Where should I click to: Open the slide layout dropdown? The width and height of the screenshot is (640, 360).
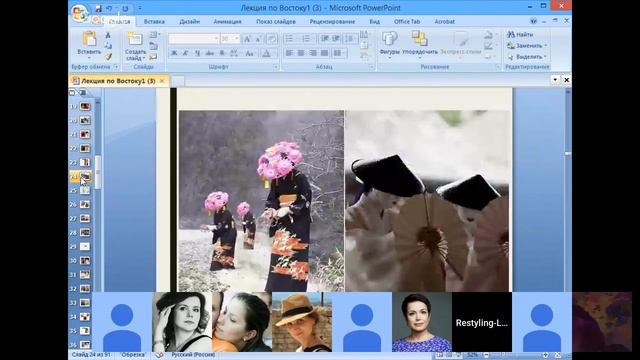coord(154,35)
